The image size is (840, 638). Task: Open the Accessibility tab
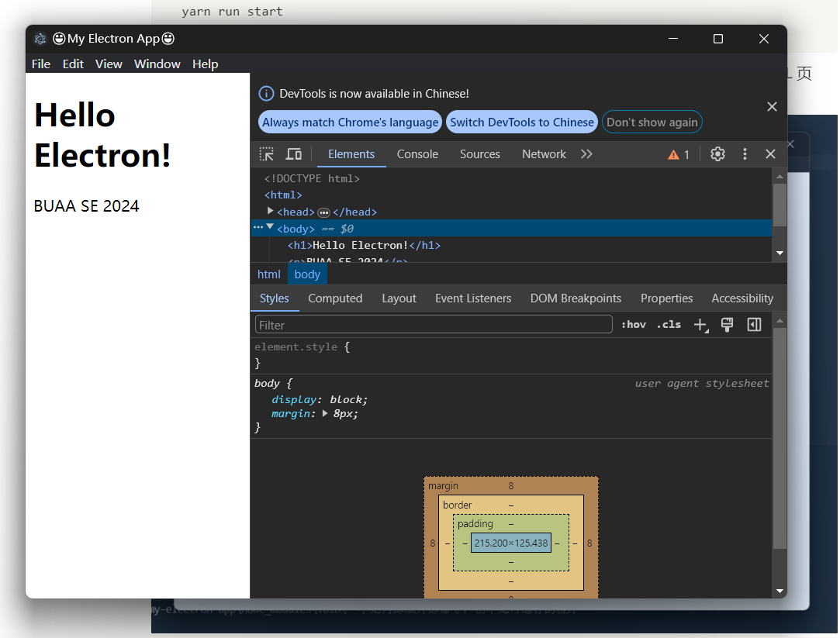coord(742,298)
